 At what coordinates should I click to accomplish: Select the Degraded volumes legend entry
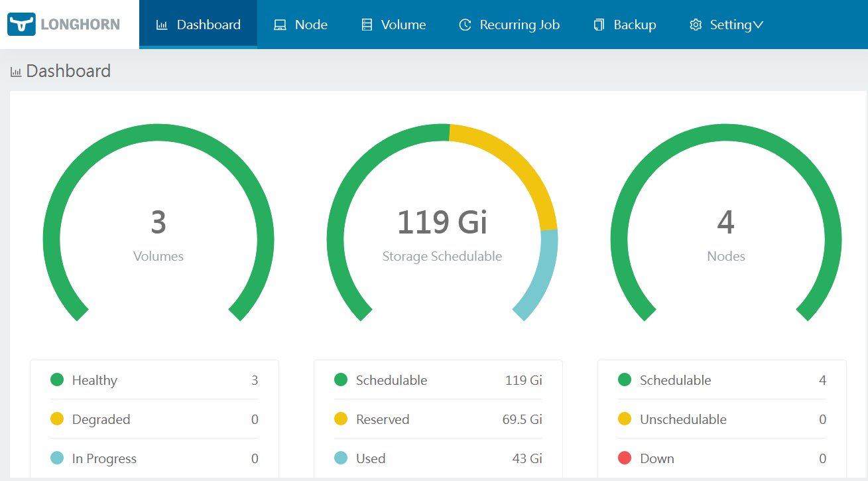[155, 419]
